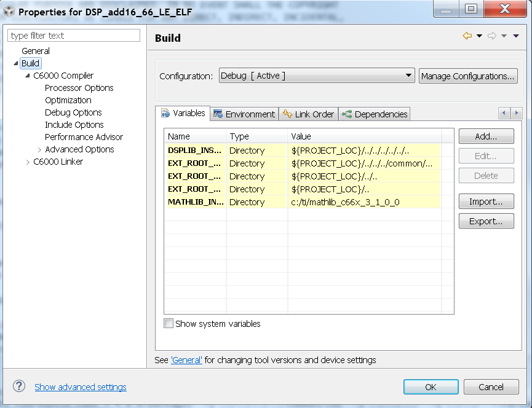This screenshot has height=408, width=532.
Task: Expand the Advanced Options node
Action: tap(39, 149)
